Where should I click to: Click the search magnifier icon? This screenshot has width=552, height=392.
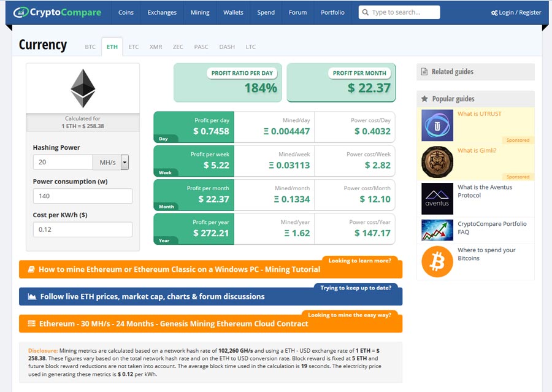pos(366,12)
